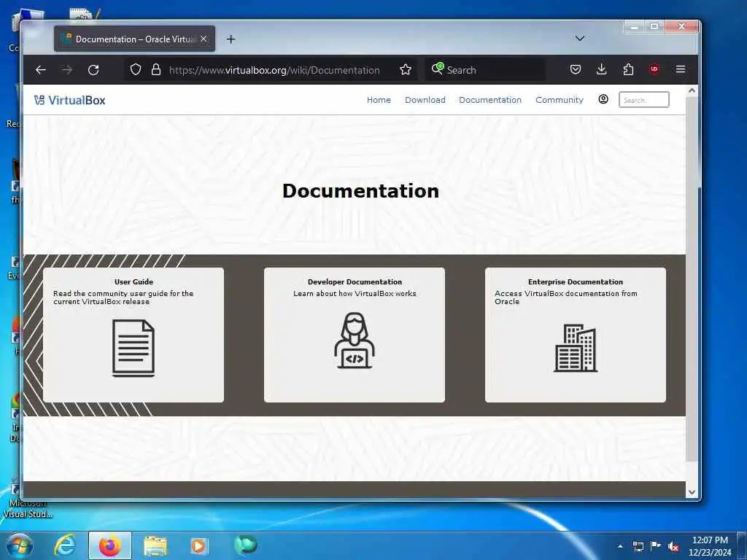Open the user account icon in site header
The height and width of the screenshot is (560, 747).
coord(603,99)
